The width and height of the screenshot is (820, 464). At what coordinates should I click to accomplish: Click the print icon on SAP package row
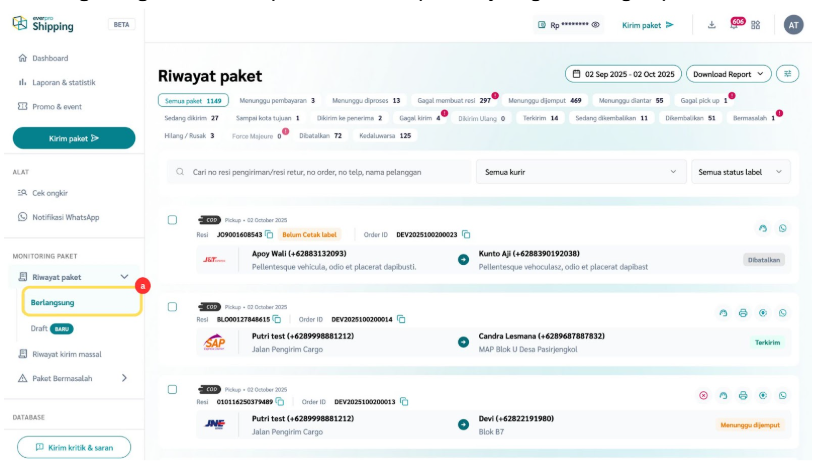coord(742,313)
